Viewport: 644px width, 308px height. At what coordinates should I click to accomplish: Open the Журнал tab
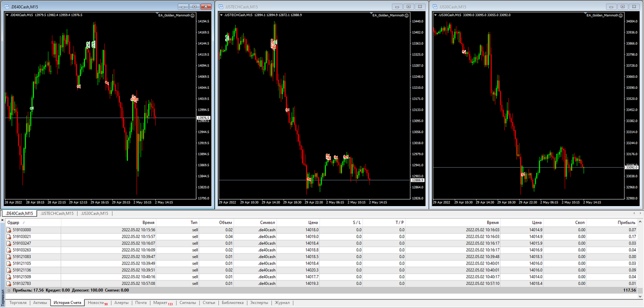[x=282, y=303]
